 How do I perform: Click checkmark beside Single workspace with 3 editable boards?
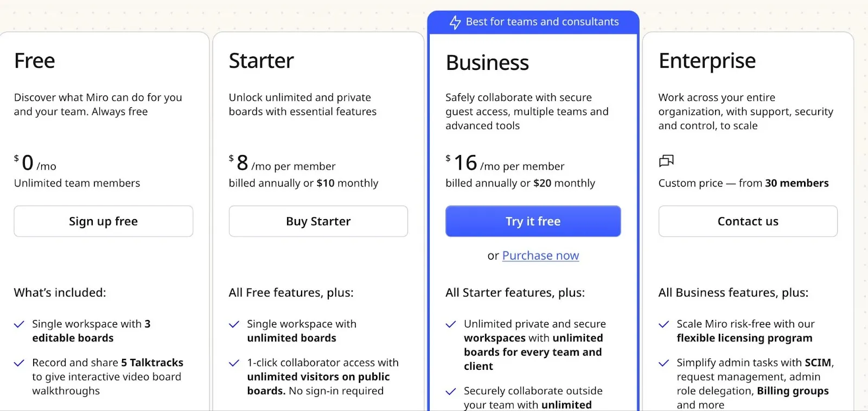tap(19, 324)
